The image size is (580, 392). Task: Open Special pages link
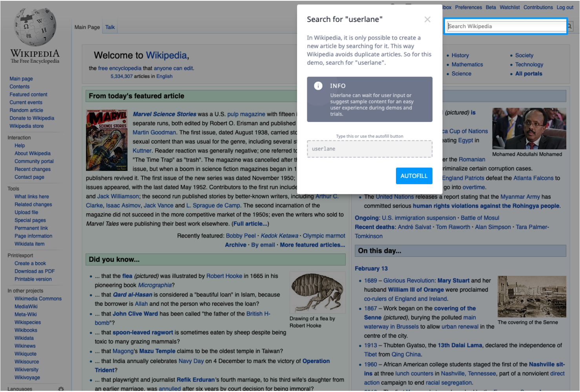(x=30, y=220)
